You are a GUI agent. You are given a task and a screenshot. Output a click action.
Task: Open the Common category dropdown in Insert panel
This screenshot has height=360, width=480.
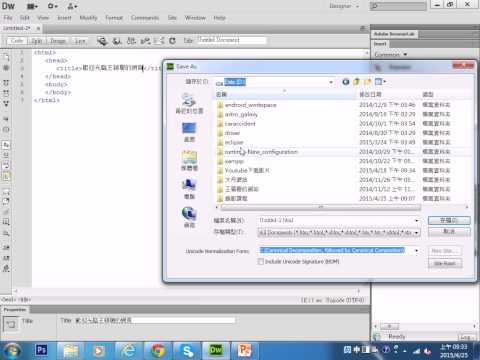point(390,54)
